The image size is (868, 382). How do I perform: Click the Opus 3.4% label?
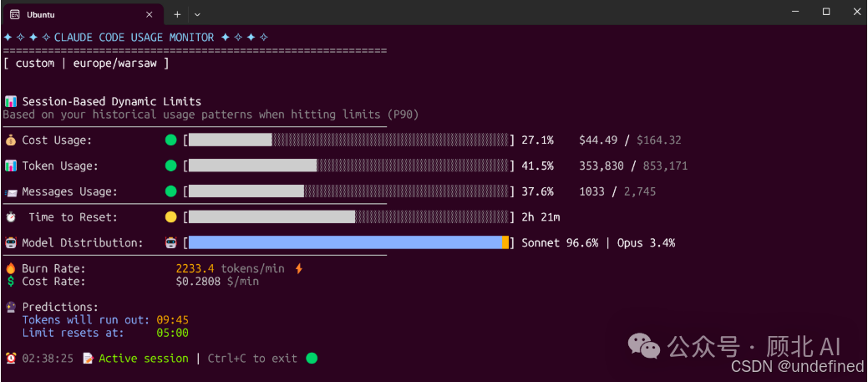[x=646, y=243]
